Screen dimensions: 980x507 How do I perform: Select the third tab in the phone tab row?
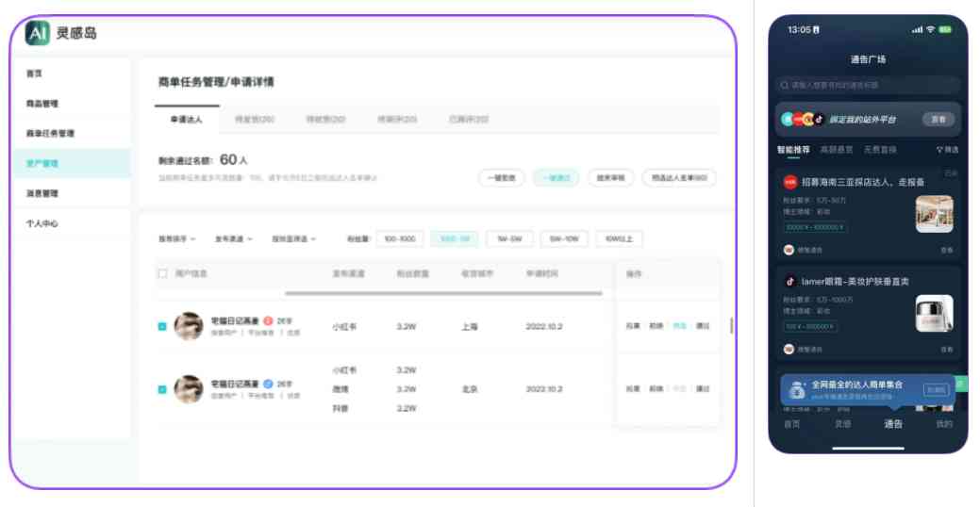880,150
